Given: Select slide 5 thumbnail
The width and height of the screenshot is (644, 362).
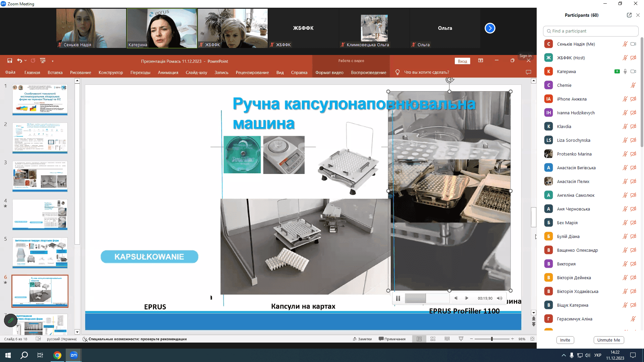Looking at the screenshot, I should tap(40, 253).
